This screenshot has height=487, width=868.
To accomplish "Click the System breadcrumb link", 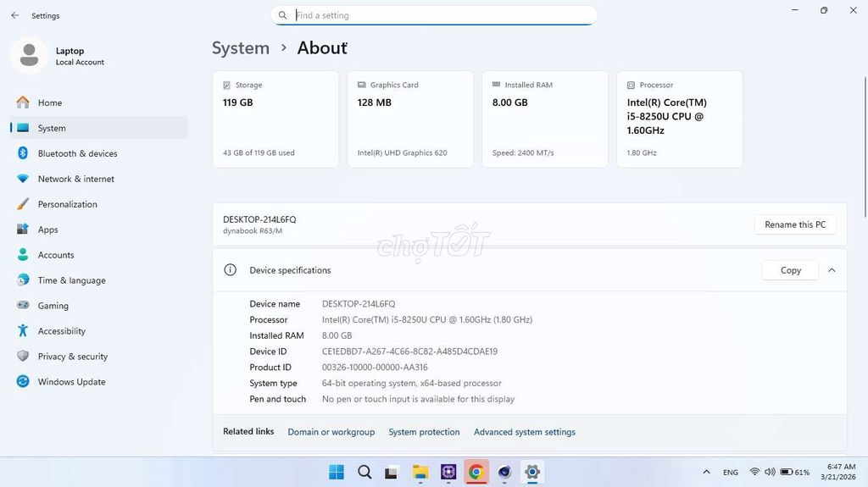I will click(x=240, y=48).
